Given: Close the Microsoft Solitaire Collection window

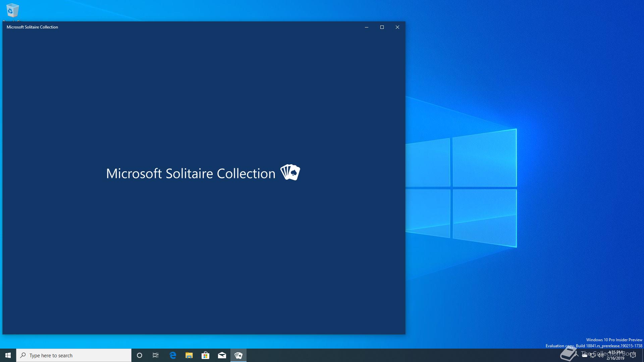Looking at the screenshot, I should tap(397, 27).
